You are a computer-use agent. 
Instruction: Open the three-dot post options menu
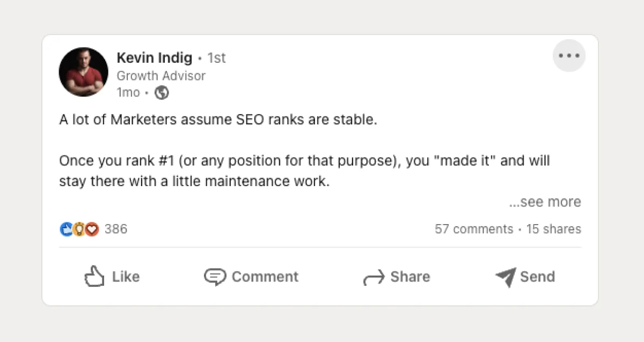point(569,55)
